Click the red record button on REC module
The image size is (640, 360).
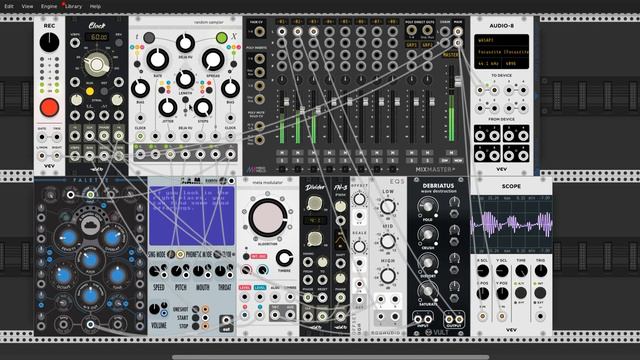pos(49,107)
